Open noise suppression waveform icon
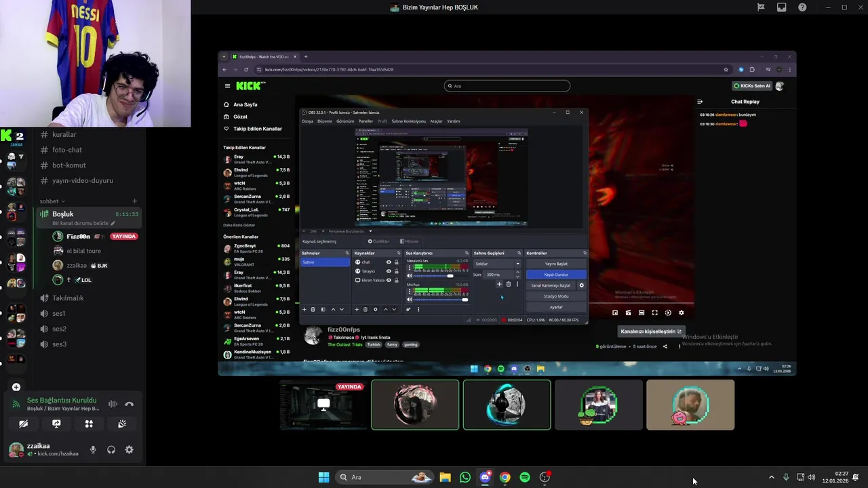868x488 pixels. coord(113,404)
